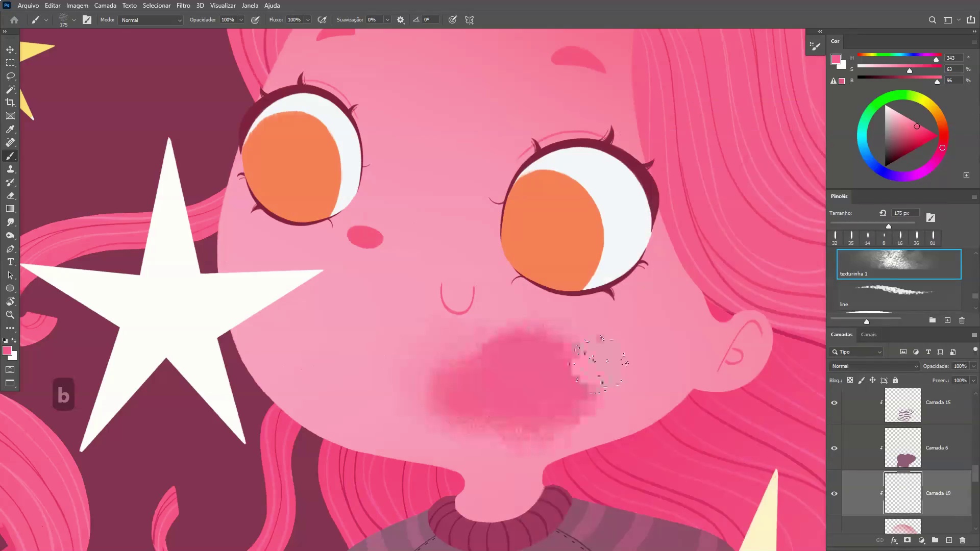Open the Filtro menu
Image resolution: width=980 pixels, height=551 pixels.
click(183, 6)
